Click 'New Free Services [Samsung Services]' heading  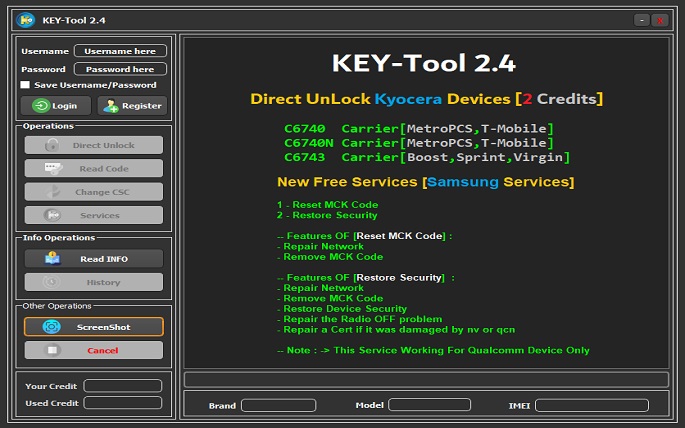[426, 182]
